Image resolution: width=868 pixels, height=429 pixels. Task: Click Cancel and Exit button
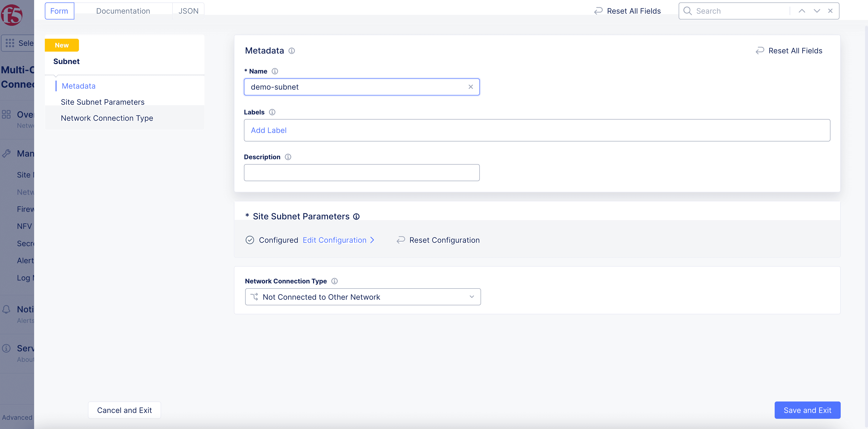click(125, 410)
